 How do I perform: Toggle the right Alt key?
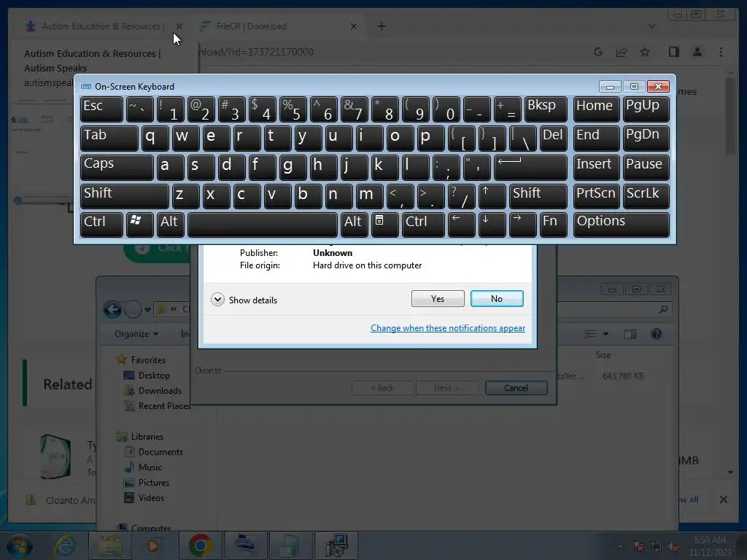(354, 225)
